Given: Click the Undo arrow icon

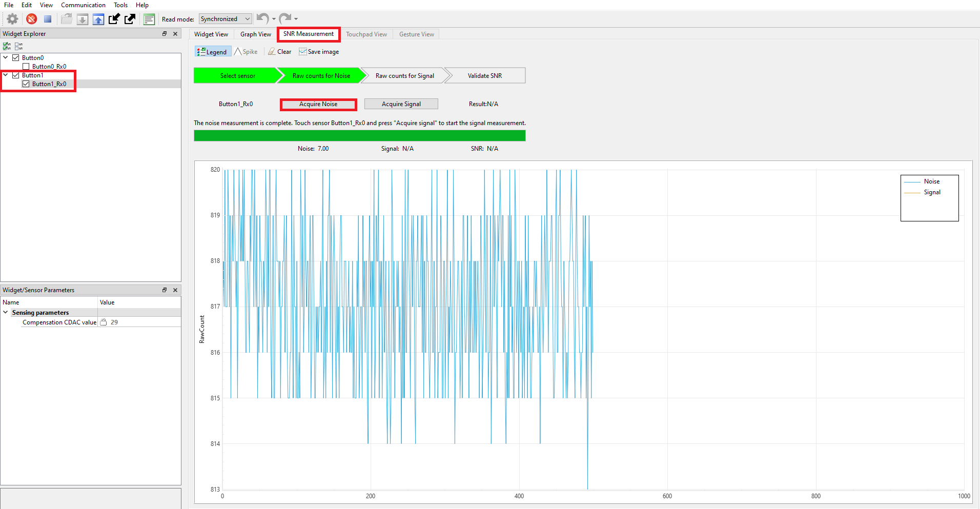Looking at the screenshot, I should 262,18.
